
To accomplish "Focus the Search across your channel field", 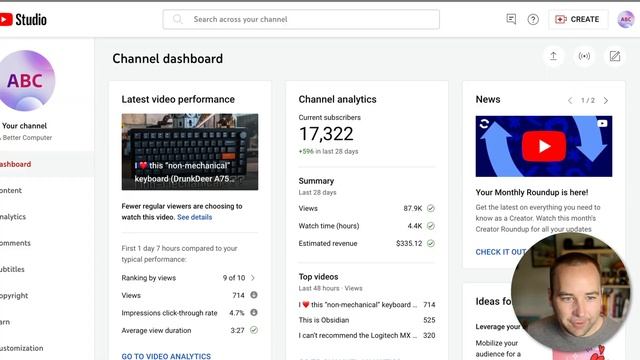I will click(301, 19).
